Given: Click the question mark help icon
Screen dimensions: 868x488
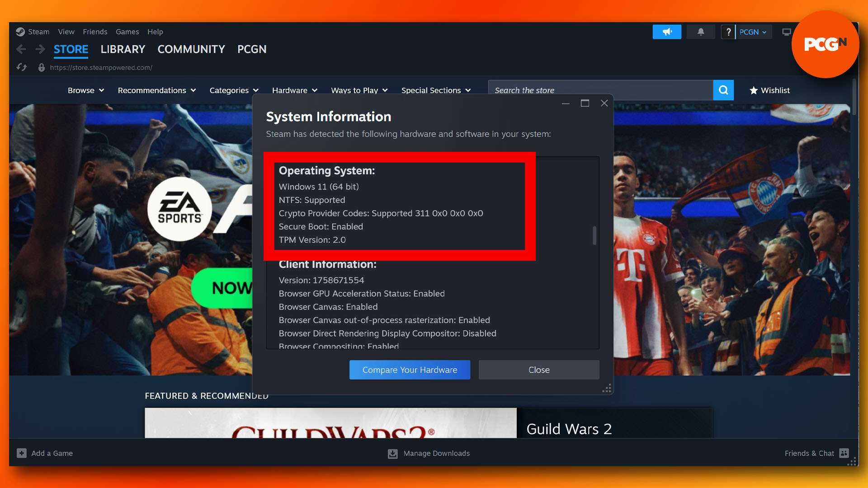Looking at the screenshot, I should (728, 32).
